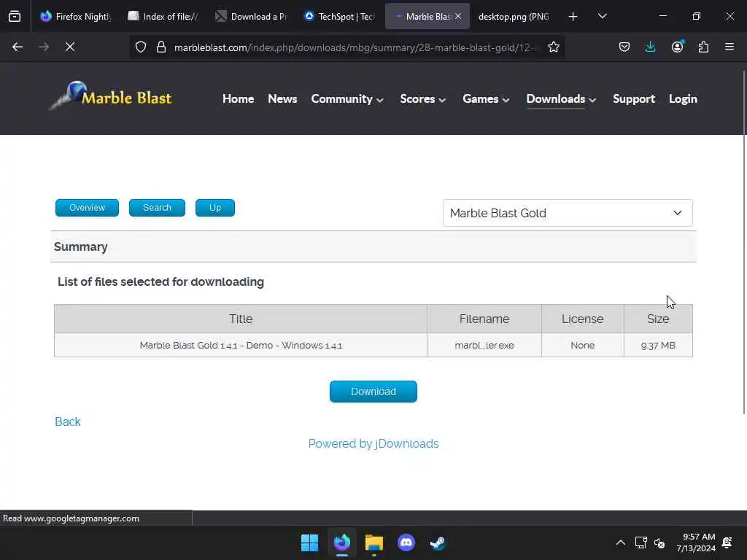Click the Overview button
Viewport: 747px width, 560px height.
[x=88, y=208]
